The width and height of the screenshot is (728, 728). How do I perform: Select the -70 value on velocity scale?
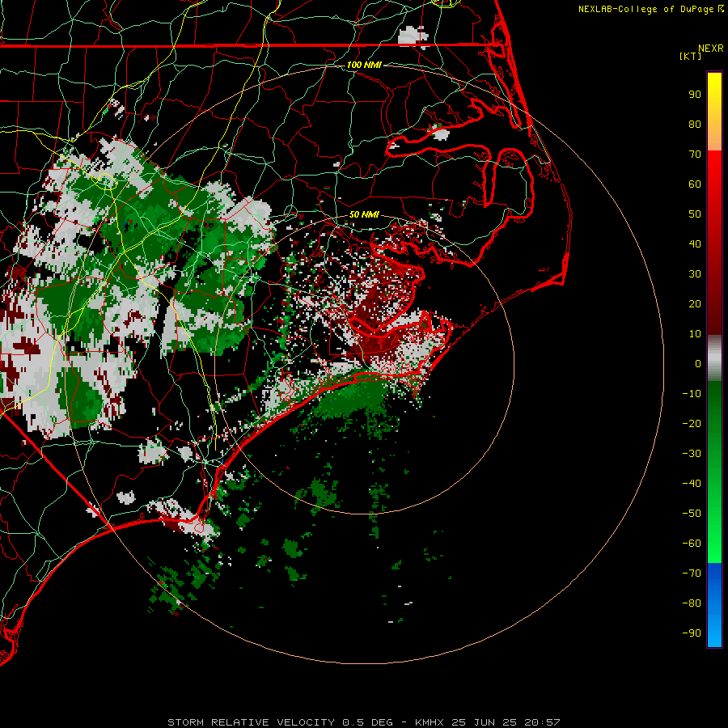coord(692,574)
